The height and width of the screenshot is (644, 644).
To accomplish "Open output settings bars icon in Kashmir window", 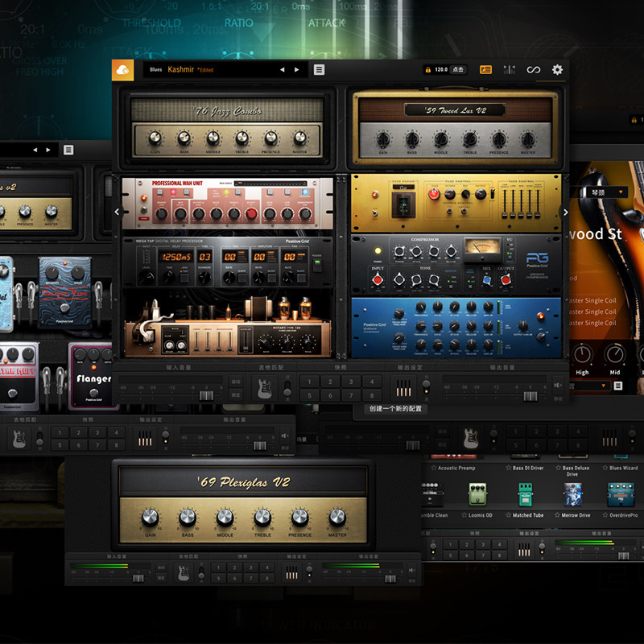I will click(403, 388).
